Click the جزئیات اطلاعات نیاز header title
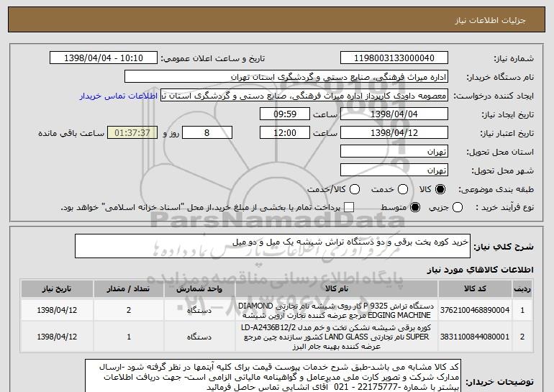 tap(490, 20)
